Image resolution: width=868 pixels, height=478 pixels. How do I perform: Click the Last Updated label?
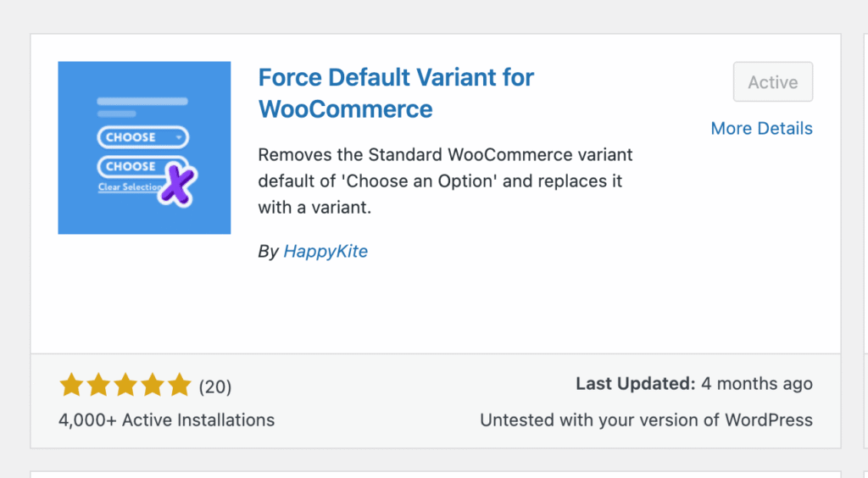click(635, 384)
